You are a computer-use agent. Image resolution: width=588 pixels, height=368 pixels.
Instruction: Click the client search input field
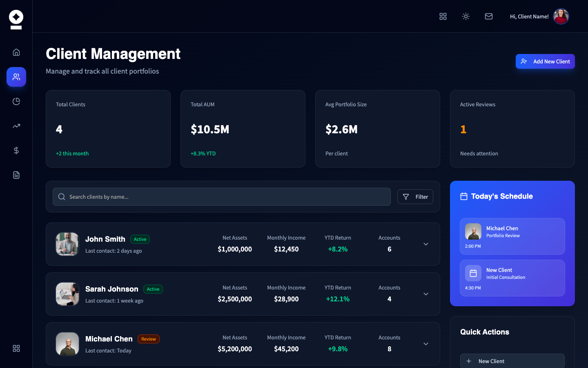pos(221,197)
